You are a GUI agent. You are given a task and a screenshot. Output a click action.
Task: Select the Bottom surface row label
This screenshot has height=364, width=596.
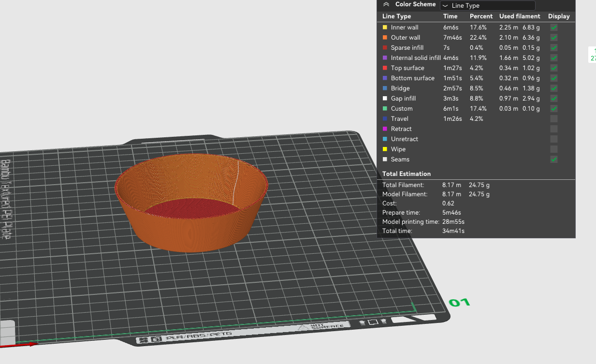point(412,78)
